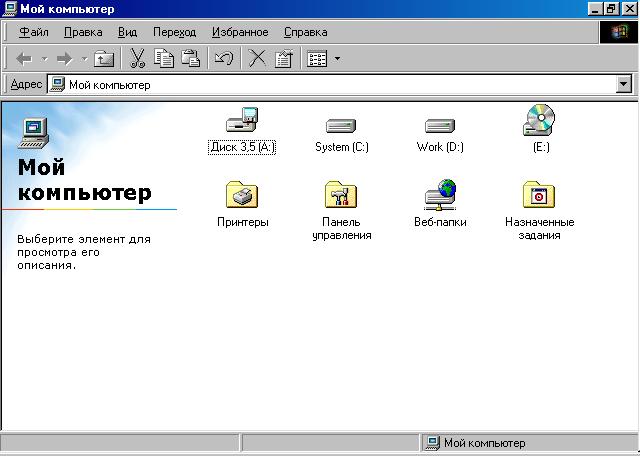Click the title bar system menu icon

tap(10, 9)
